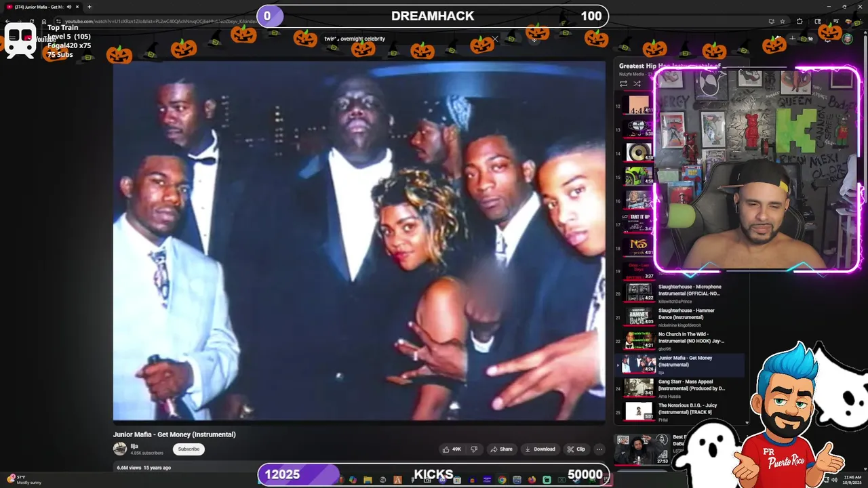This screenshot has height=488, width=868.
Task: Clear the search box text
Action: [x=495, y=39]
